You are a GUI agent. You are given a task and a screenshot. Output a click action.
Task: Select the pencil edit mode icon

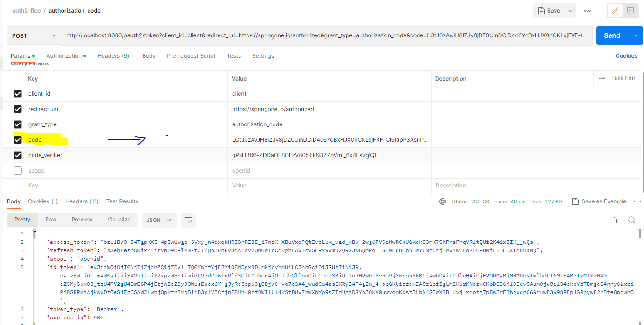614,10
